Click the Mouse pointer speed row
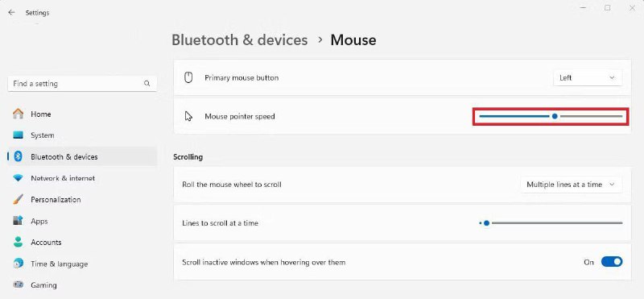 point(402,116)
